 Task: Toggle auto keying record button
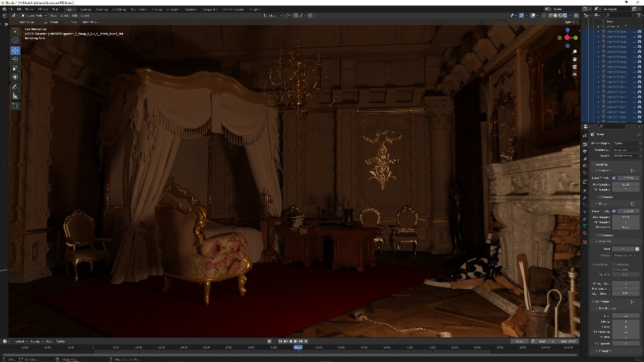click(x=270, y=341)
